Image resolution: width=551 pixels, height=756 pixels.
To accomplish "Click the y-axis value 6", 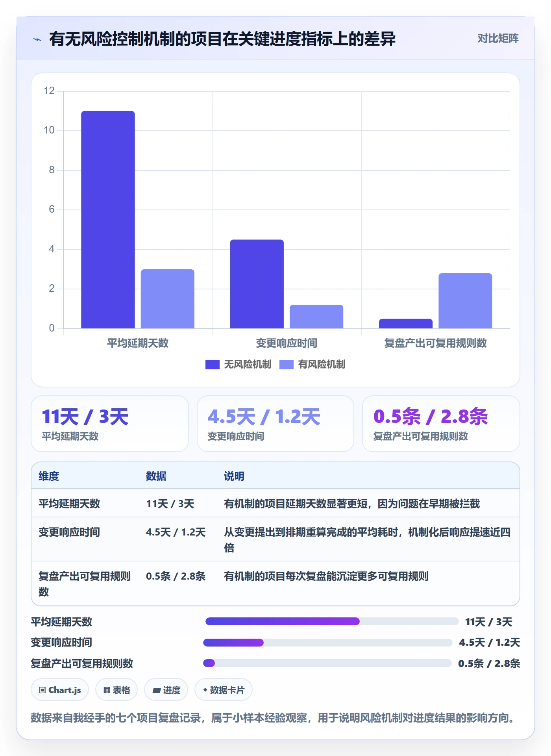I will [52, 209].
